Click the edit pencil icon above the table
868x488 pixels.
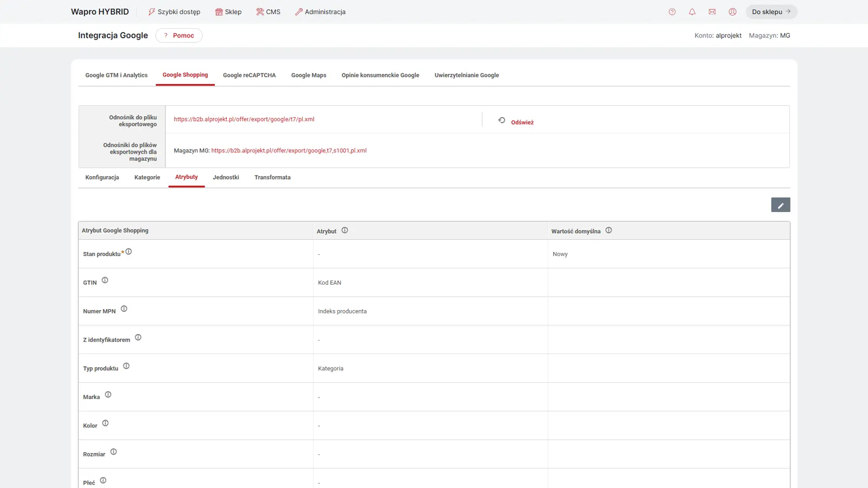click(780, 204)
